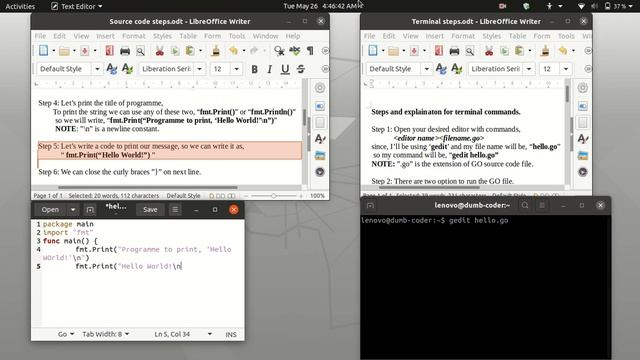Click search icon in terminal header bar
This screenshot has height=360, width=640.
coord(525,205)
